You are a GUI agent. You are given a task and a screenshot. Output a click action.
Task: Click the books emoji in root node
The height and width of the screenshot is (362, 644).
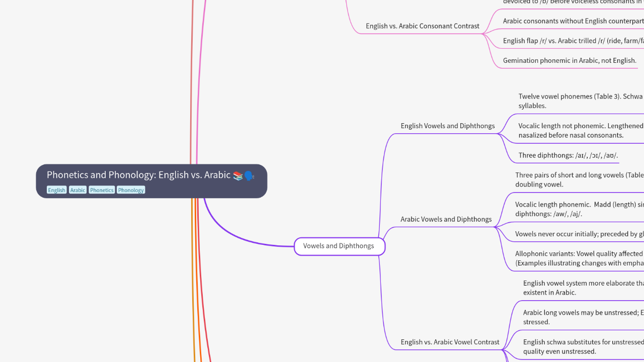238,175
